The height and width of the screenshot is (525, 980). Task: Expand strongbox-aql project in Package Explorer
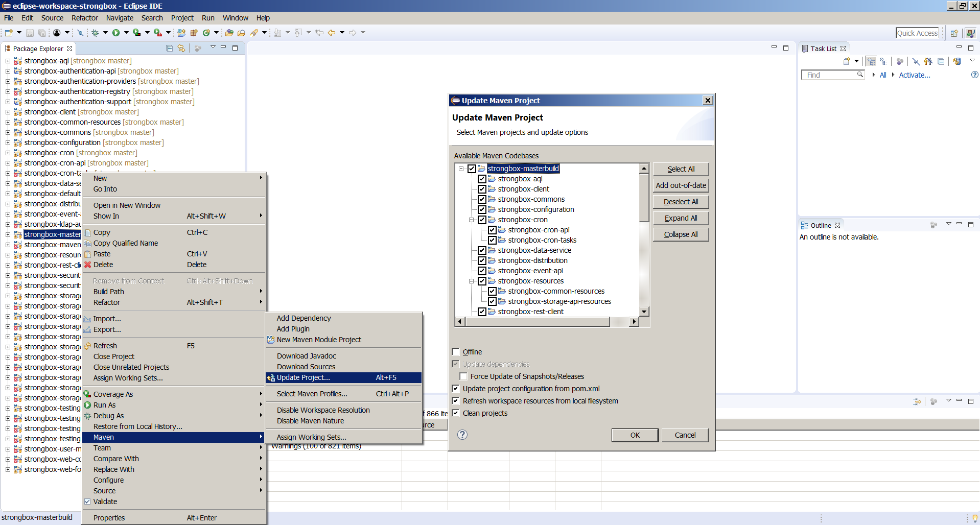coord(8,61)
